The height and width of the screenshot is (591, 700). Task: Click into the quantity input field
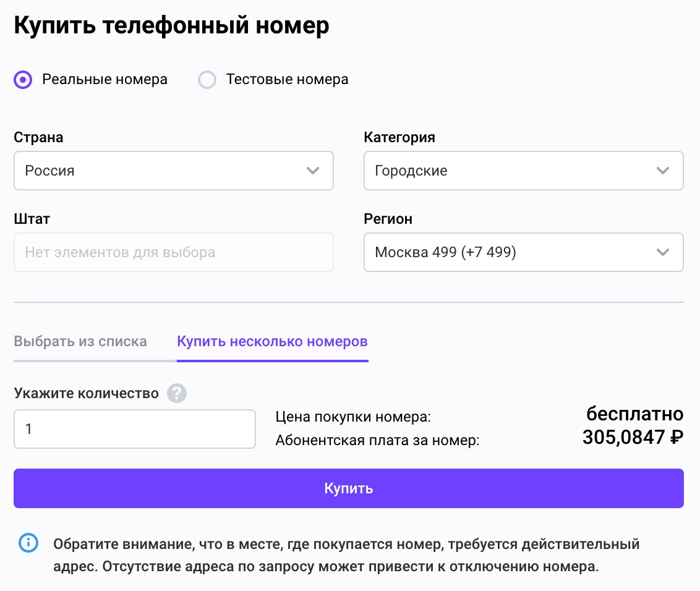tap(134, 428)
